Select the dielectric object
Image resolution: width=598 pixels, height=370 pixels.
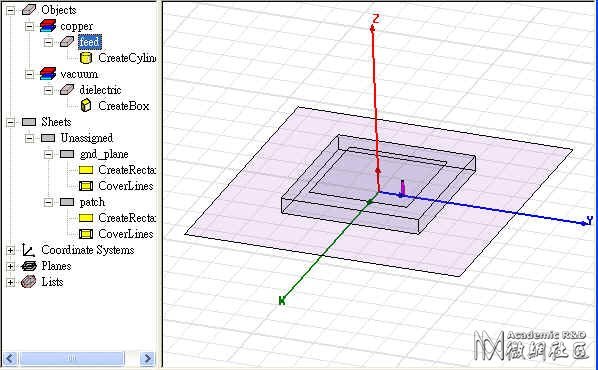(x=100, y=90)
